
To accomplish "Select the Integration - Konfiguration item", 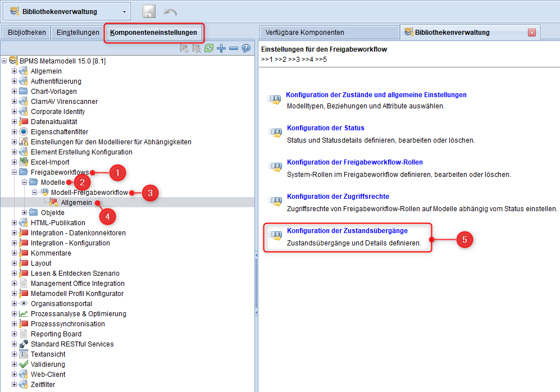I will click(70, 243).
